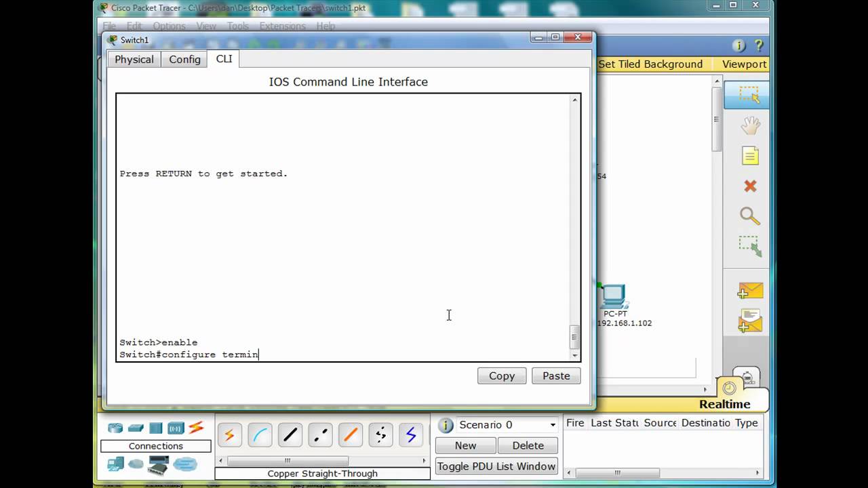The height and width of the screenshot is (488, 868).
Task: Pick the light-blue Console cable
Action: (x=260, y=435)
